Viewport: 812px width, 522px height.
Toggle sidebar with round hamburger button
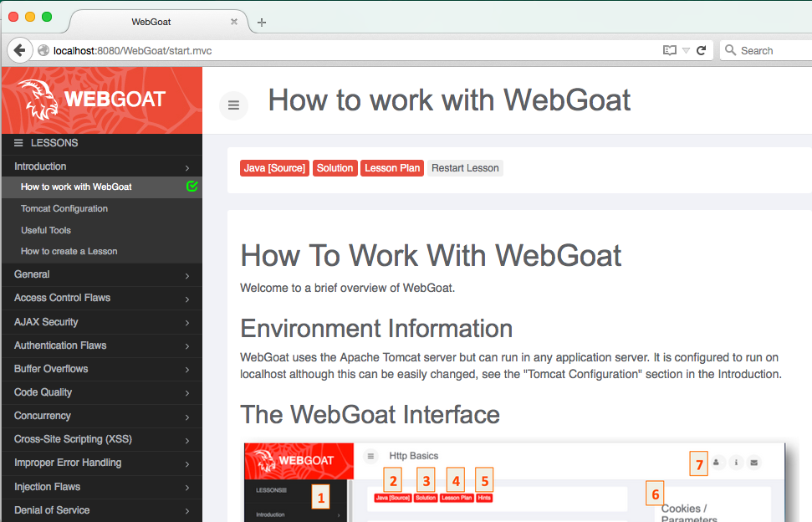pyautogui.click(x=233, y=105)
